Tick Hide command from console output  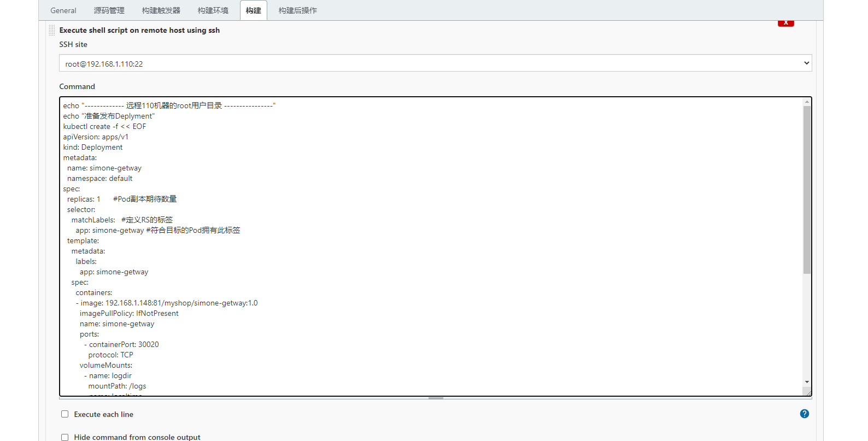pos(64,437)
